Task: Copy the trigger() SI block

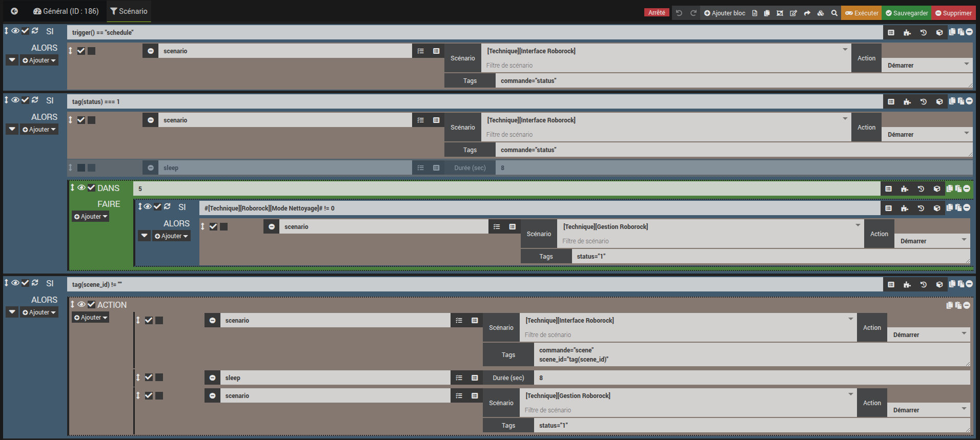Action: [x=952, y=32]
